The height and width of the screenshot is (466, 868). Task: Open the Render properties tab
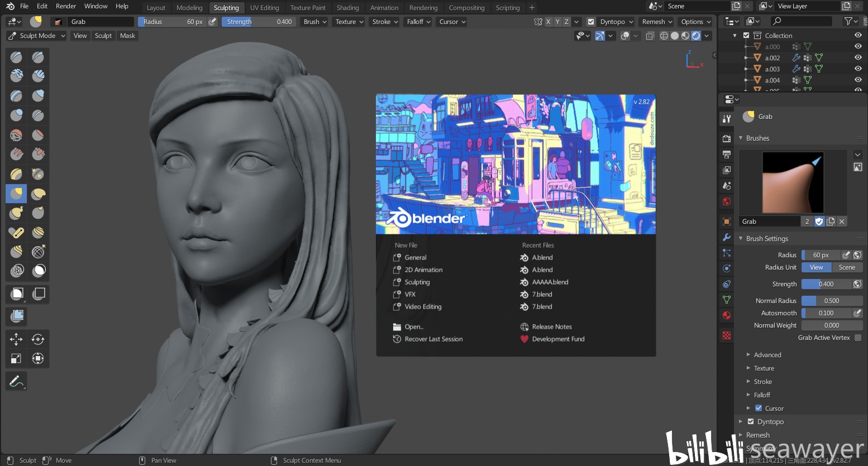727,138
